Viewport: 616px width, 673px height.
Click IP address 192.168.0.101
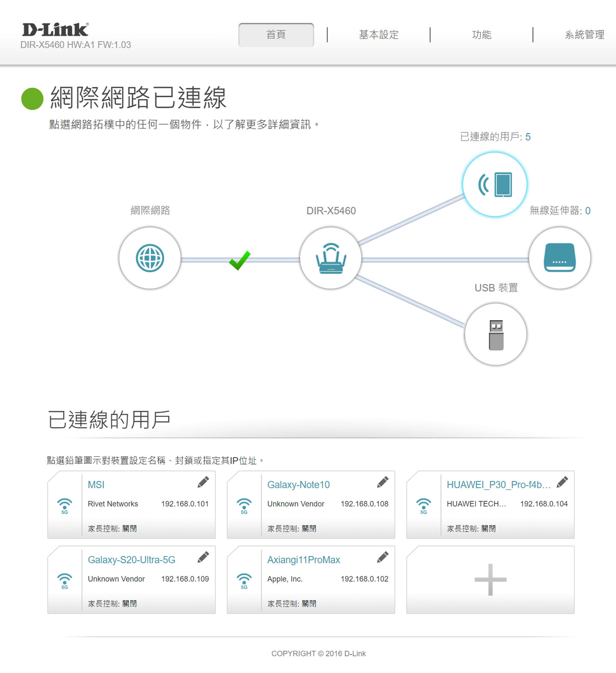[x=185, y=504]
